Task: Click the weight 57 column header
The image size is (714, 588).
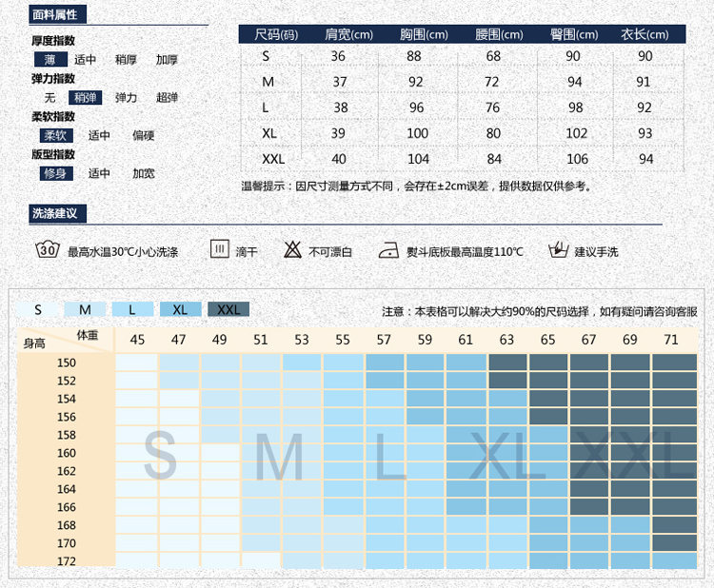Action: coord(384,340)
